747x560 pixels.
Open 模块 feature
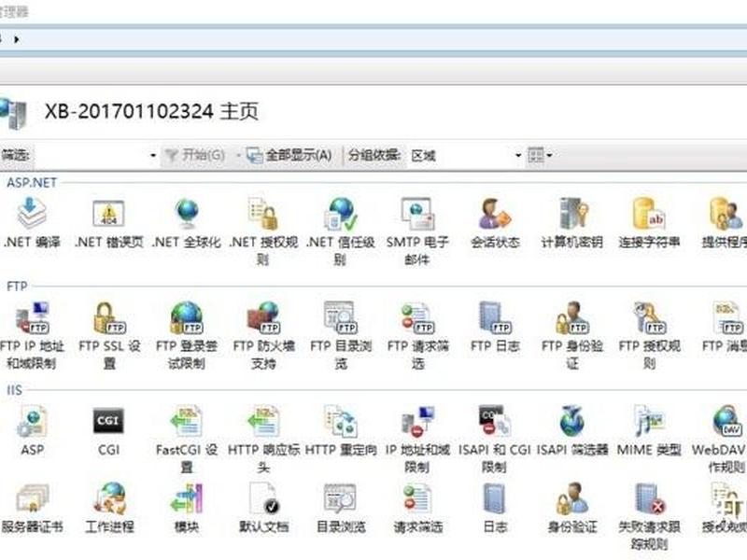click(x=186, y=508)
